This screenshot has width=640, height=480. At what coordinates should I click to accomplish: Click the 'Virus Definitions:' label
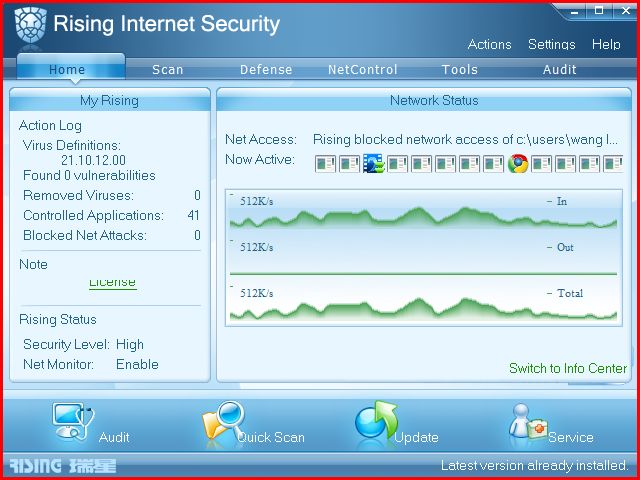pyautogui.click(x=72, y=145)
